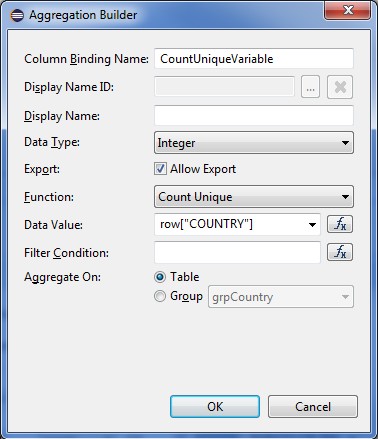Open expression builder for Filter Condition

coord(340,252)
